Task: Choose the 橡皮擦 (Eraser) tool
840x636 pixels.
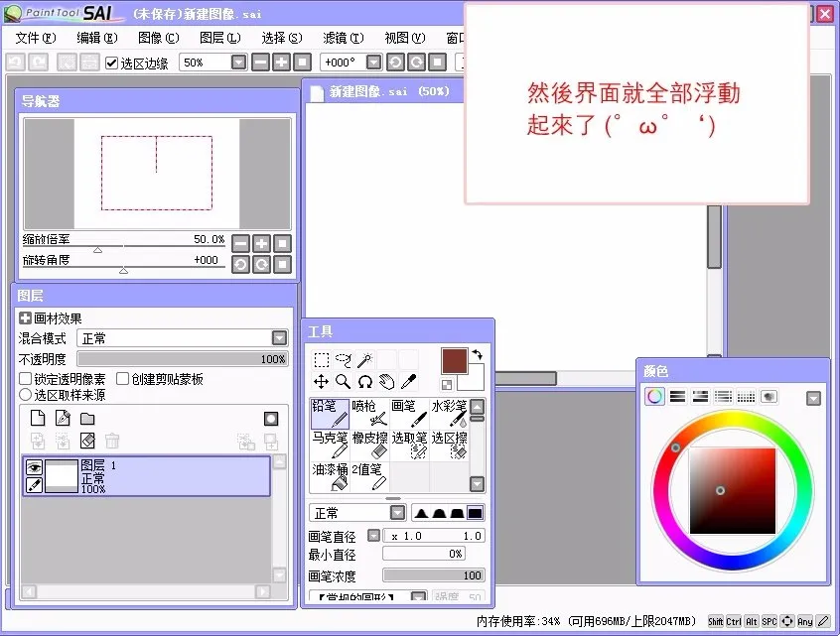Action: coord(369,444)
